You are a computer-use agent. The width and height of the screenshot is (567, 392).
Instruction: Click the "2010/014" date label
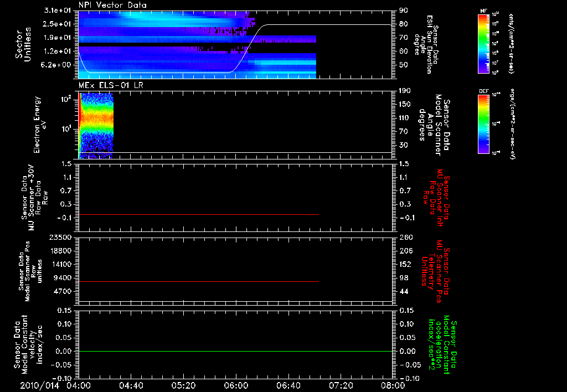click(39, 385)
